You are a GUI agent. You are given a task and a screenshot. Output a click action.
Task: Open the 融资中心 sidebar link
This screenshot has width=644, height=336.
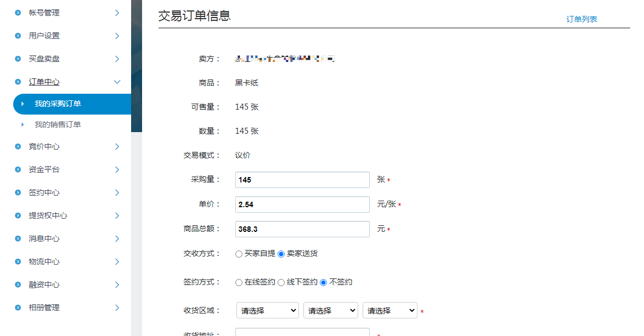pos(44,284)
